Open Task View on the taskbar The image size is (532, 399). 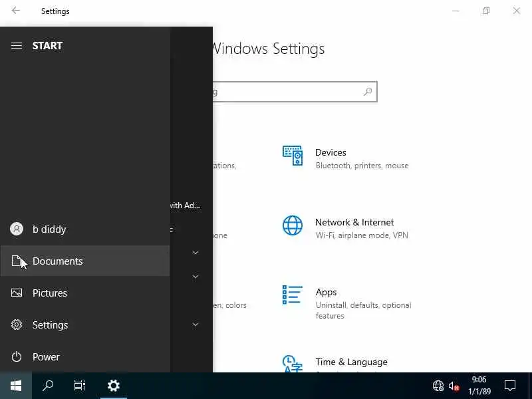tap(80, 386)
